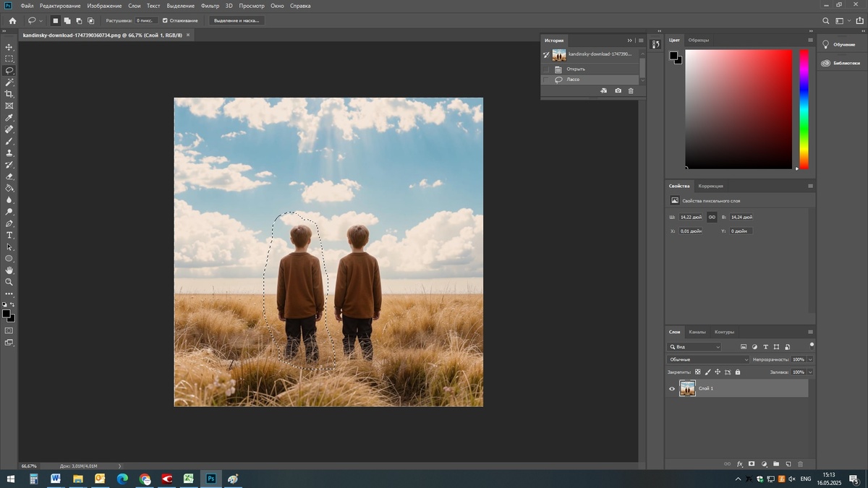868x488 pixels.
Task: Open the Обычные blend mode dropdown
Action: point(708,359)
